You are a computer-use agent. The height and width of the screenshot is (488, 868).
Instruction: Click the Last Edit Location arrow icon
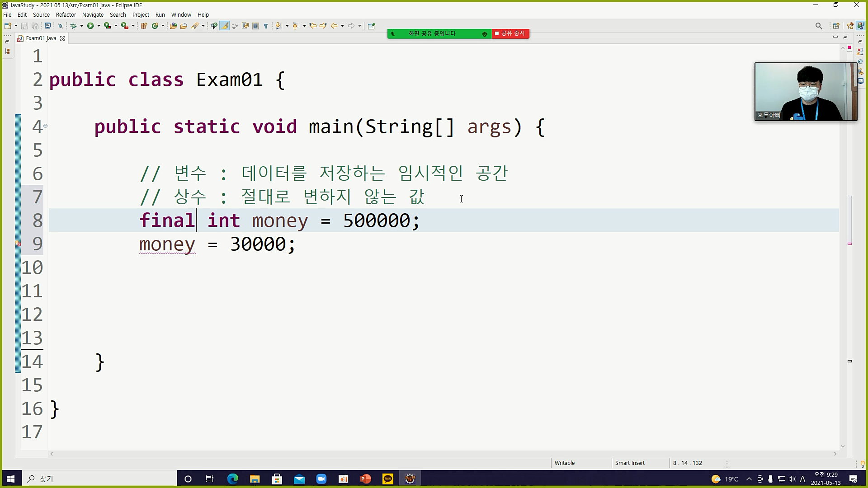point(312,26)
